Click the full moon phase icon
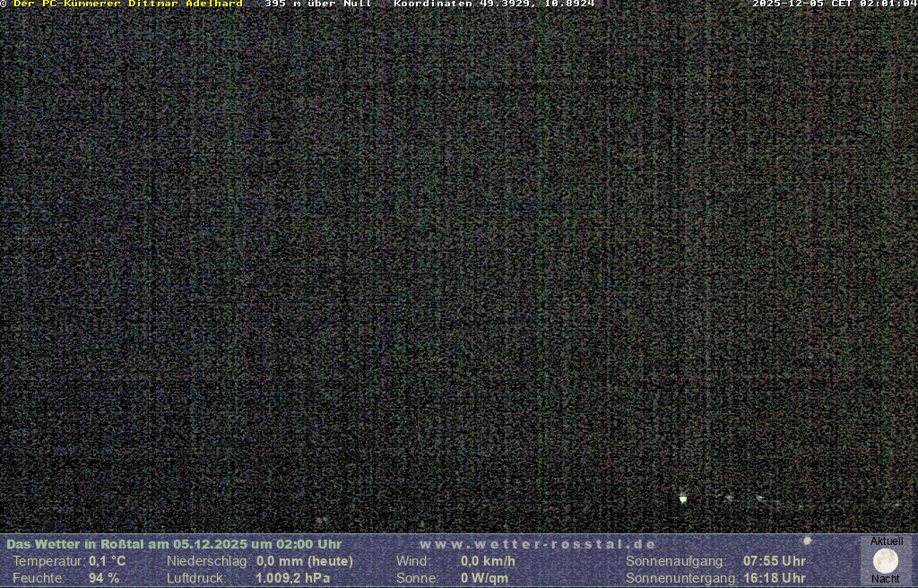Viewport: 918px width, 588px height. coord(885,561)
